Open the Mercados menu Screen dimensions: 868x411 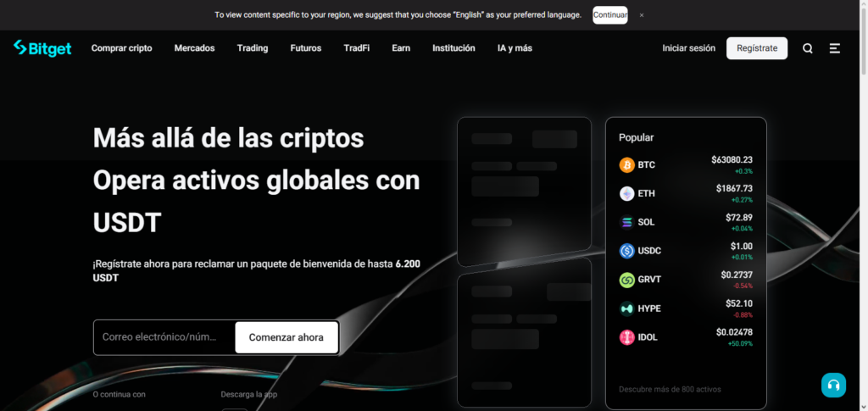194,48
